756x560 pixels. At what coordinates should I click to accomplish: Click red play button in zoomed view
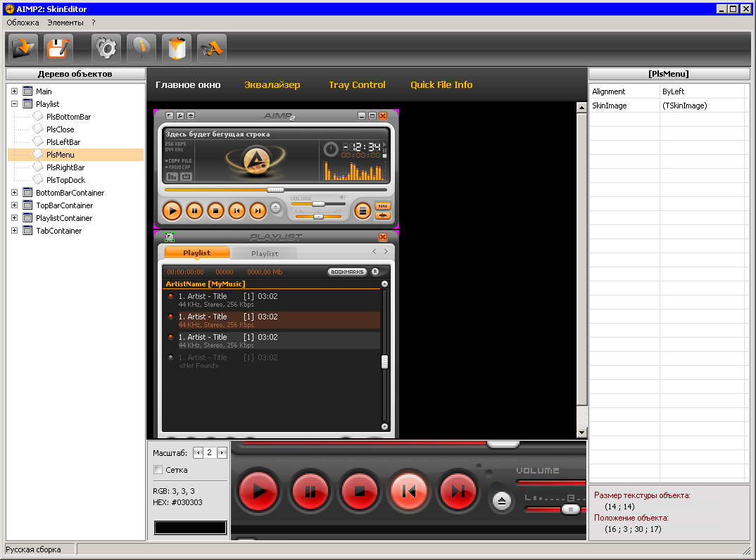click(x=259, y=491)
